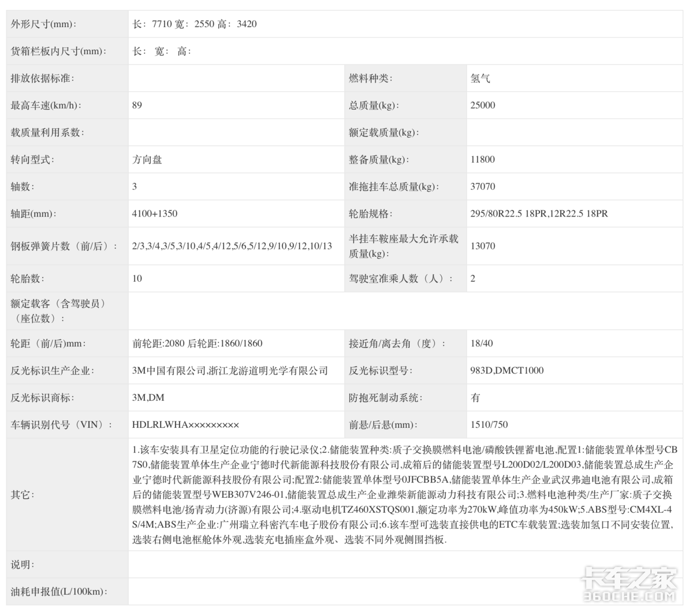Click the reflective marking model 983D,DMCT1000

point(507,371)
